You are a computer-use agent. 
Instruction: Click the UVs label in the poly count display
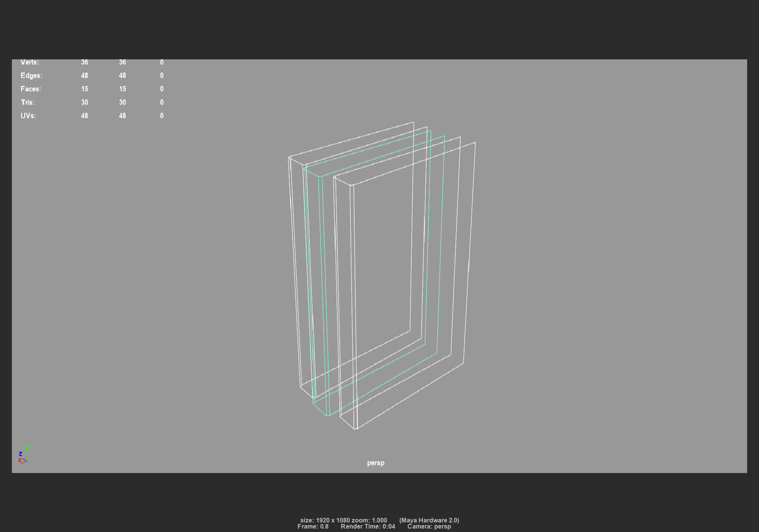point(28,116)
